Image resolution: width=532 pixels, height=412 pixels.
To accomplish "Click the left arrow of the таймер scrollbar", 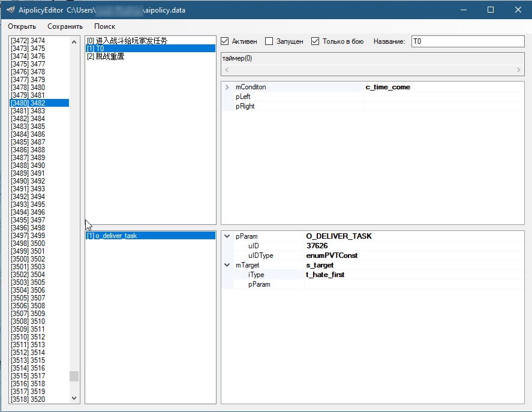I will pos(227,70).
